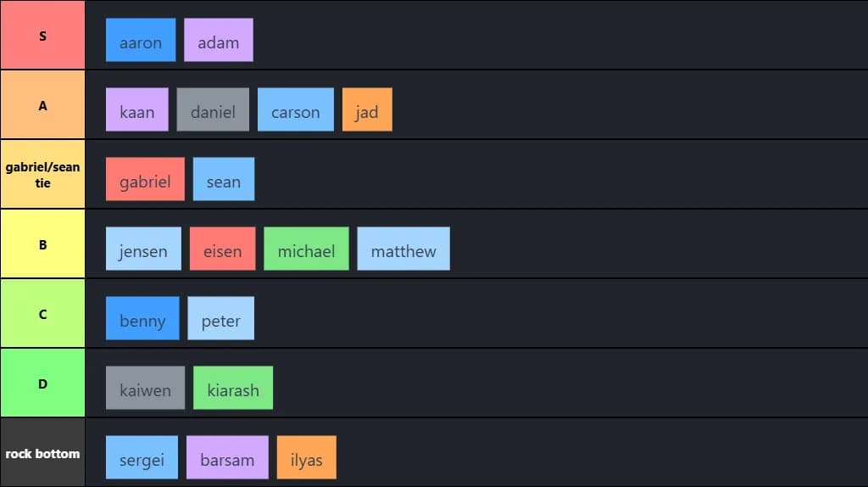Click the green D tier label
Viewport: 868px width, 487px height.
click(x=42, y=383)
